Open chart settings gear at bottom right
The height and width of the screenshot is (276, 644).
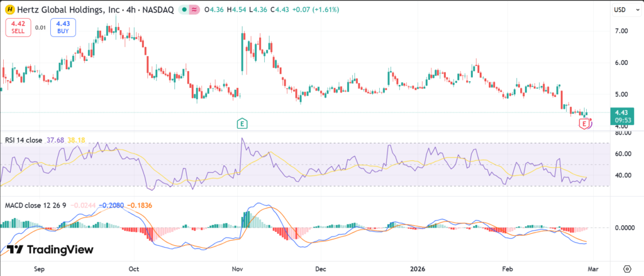(x=627, y=267)
